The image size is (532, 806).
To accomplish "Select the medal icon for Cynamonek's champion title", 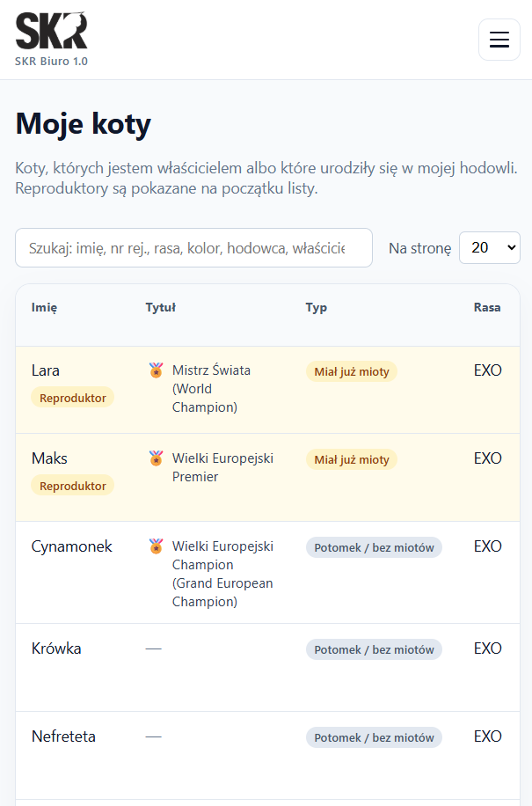I will [x=156, y=546].
